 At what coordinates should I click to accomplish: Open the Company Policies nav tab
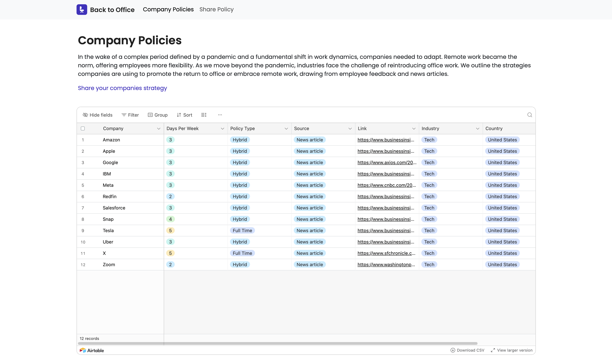168,9
